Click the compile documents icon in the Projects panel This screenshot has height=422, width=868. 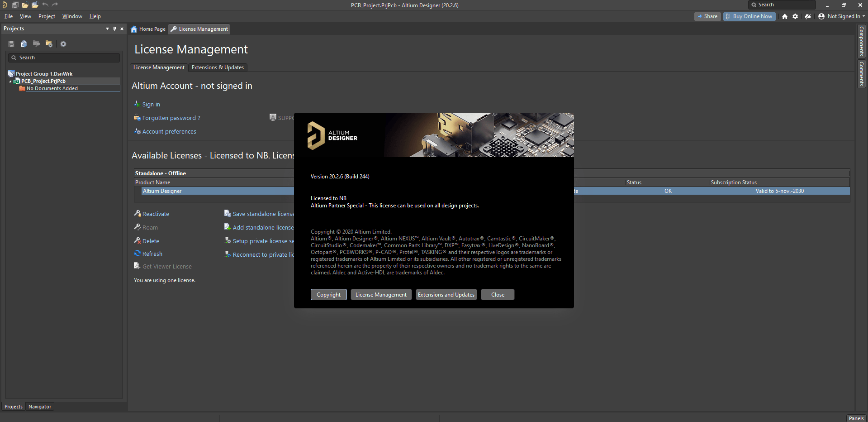24,44
